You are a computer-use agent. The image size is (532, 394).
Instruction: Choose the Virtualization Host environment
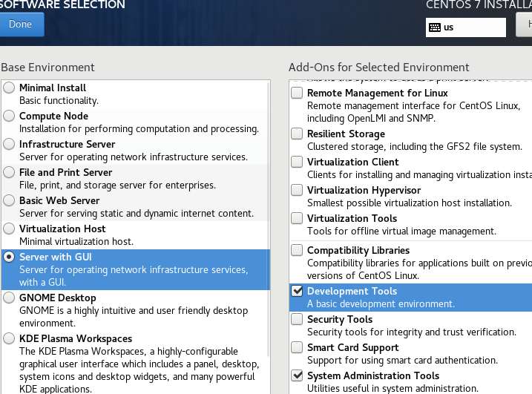coord(9,229)
